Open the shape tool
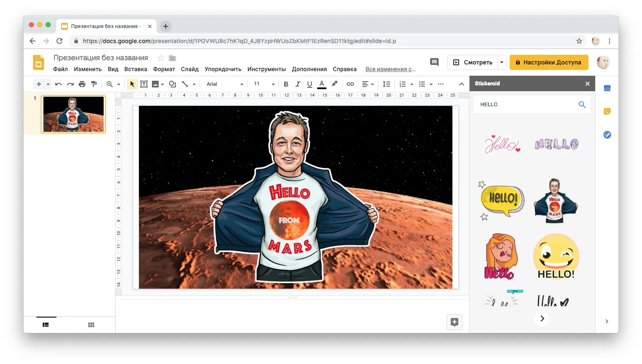The height and width of the screenshot is (364, 642). [172, 84]
